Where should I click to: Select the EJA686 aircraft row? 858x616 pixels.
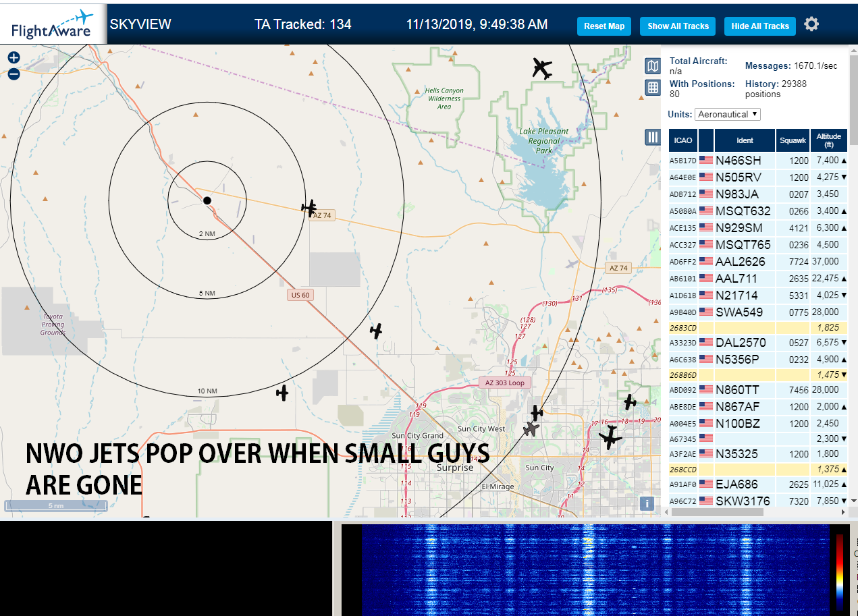tap(758, 484)
